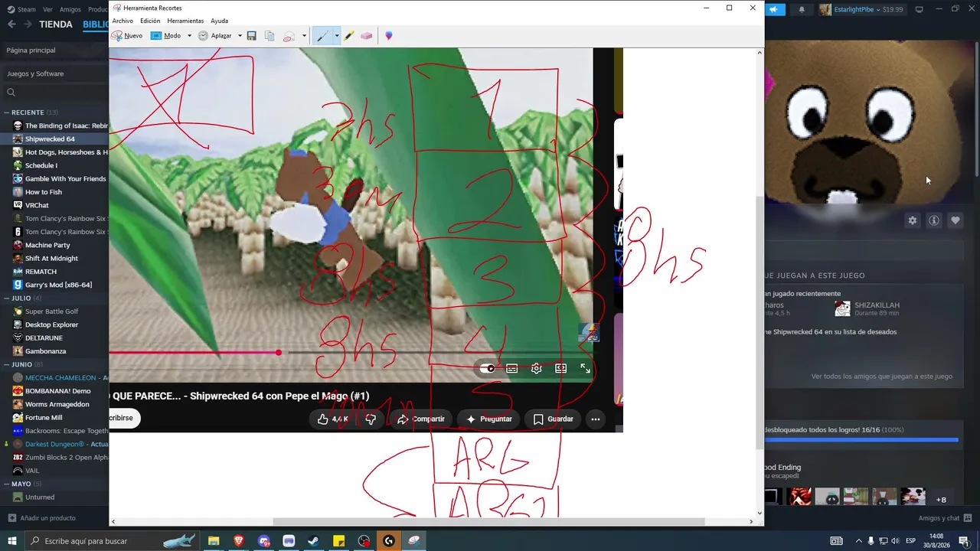Collapse the JUNIO section in Steam library
Viewport: 980px width, 551px height.
[6, 364]
